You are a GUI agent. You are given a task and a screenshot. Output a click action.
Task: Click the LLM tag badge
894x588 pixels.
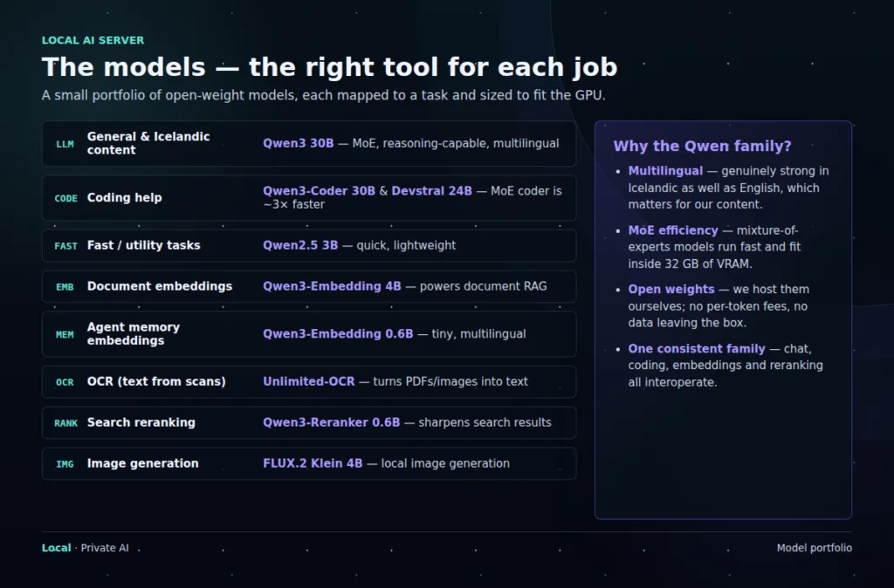coord(65,144)
